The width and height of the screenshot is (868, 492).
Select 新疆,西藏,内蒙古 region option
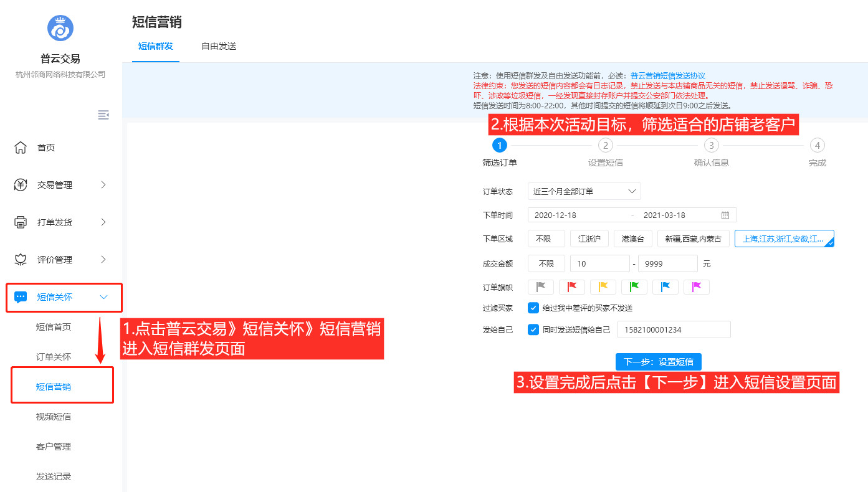(694, 239)
